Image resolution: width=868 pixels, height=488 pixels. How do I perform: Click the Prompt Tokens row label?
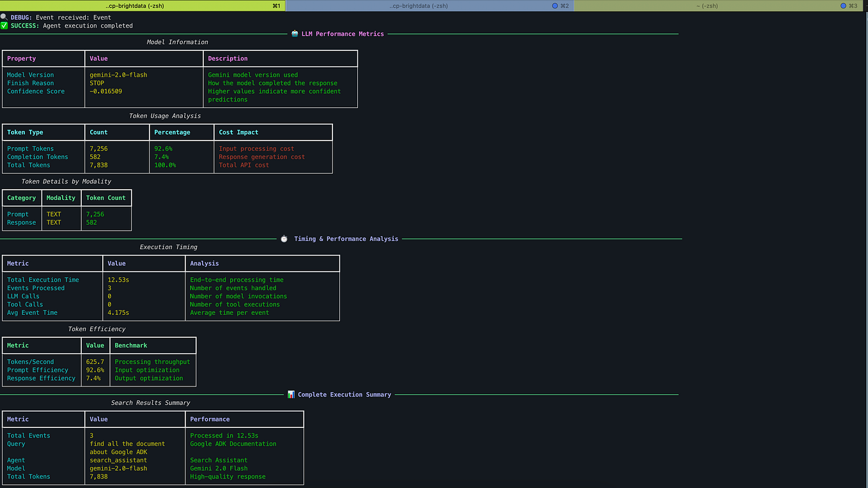[29, 148]
